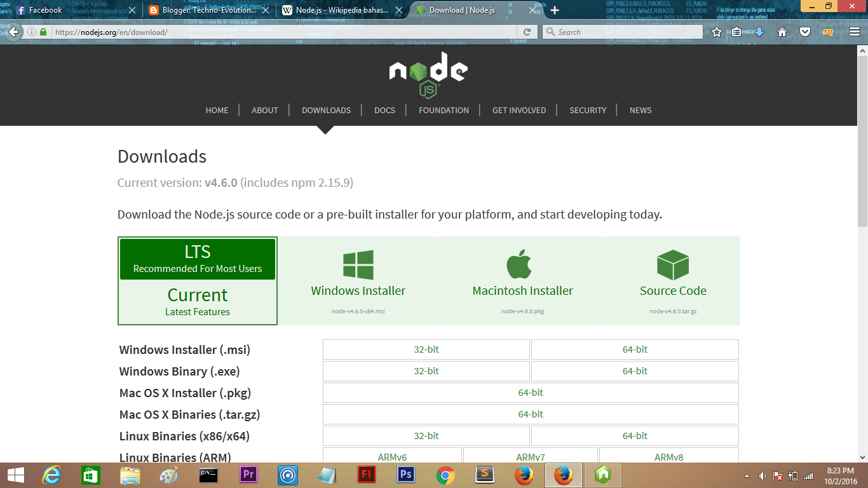
Task: Download Linux Binaries (x86/x64) 64-bit
Action: (x=635, y=436)
